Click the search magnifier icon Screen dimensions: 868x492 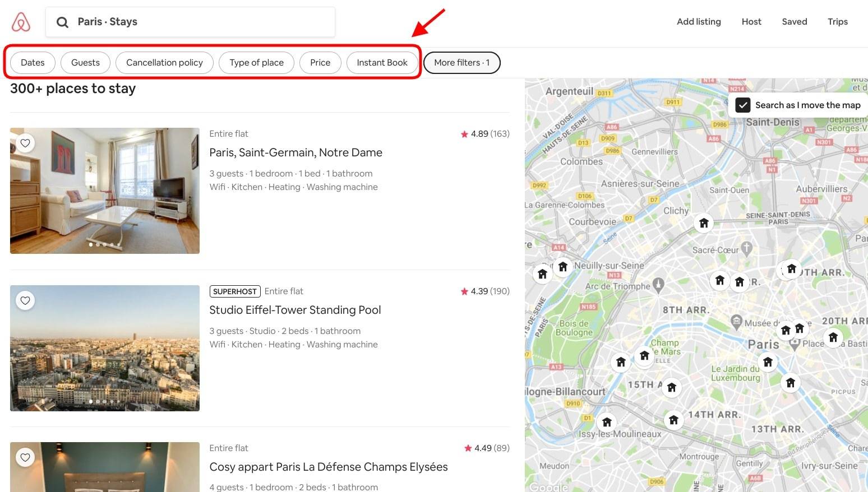tap(62, 22)
